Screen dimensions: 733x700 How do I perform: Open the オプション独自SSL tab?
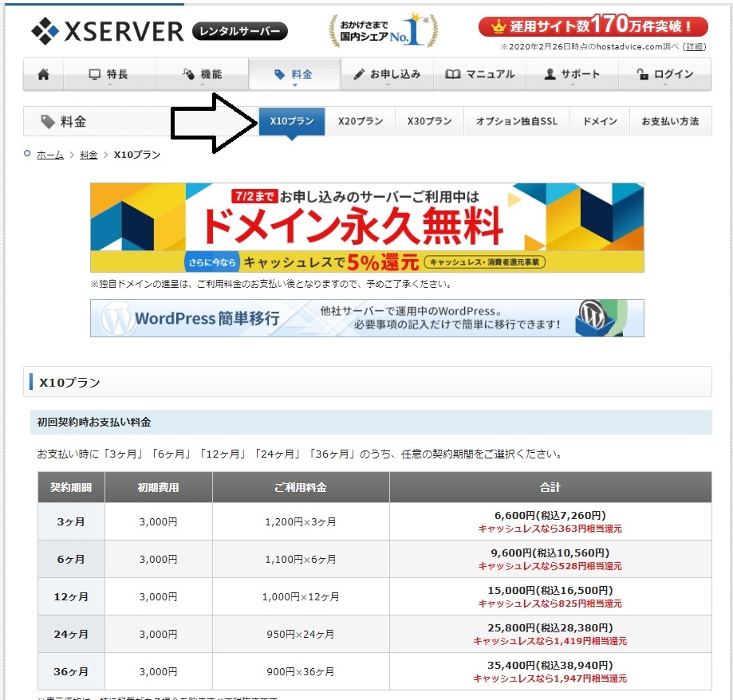point(516,121)
